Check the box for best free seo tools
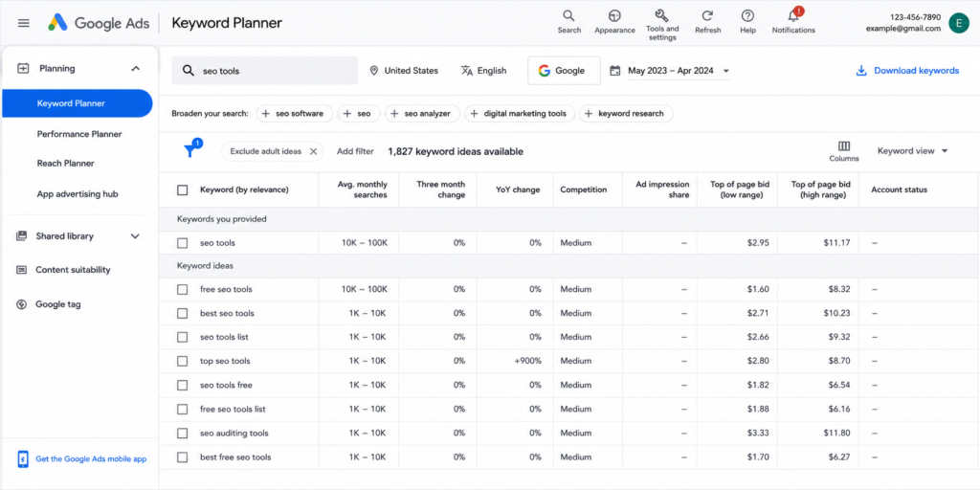The image size is (980, 490). pyautogui.click(x=183, y=457)
